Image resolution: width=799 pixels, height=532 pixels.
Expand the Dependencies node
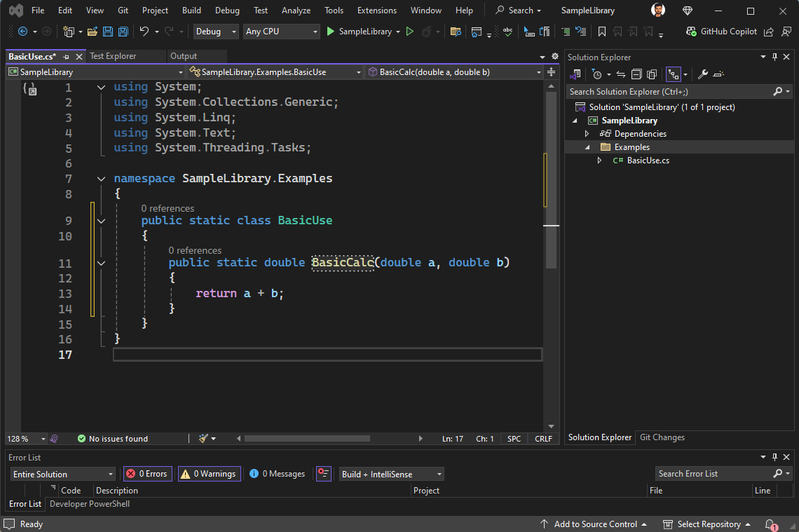pyautogui.click(x=587, y=134)
